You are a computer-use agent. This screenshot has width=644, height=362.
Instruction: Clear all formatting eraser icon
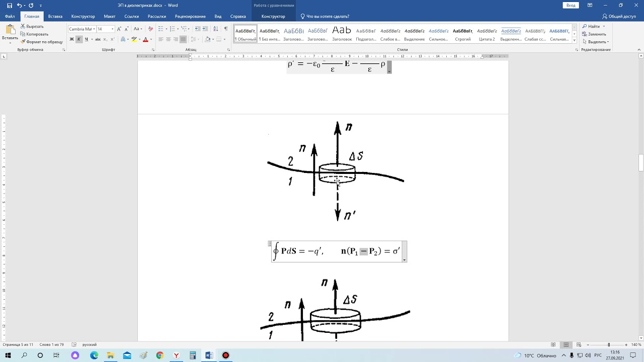pos(150,29)
